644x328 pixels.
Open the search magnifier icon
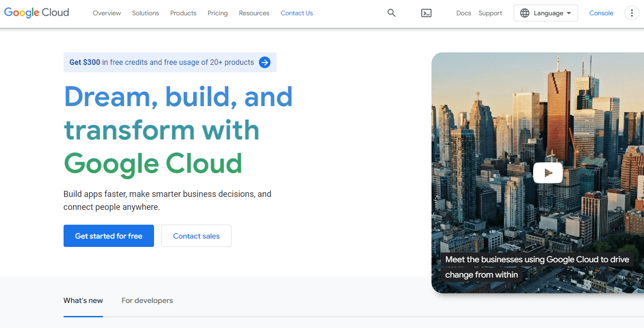click(392, 13)
